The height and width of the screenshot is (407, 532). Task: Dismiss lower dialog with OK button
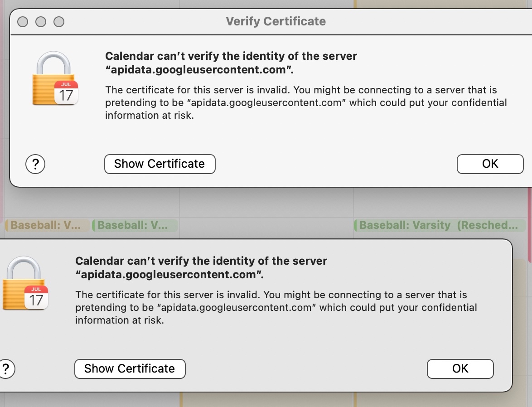pyautogui.click(x=460, y=368)
